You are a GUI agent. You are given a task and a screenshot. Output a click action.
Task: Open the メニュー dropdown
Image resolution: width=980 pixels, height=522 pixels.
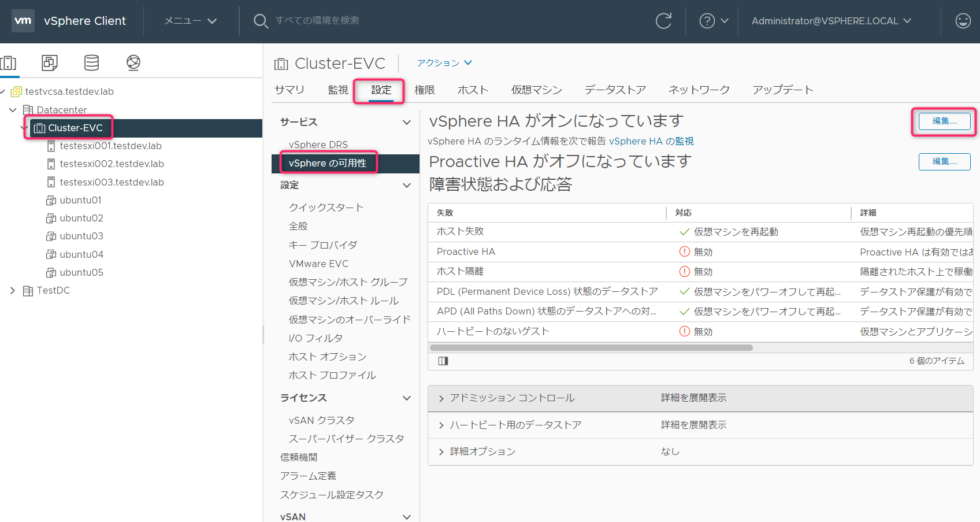190,21
